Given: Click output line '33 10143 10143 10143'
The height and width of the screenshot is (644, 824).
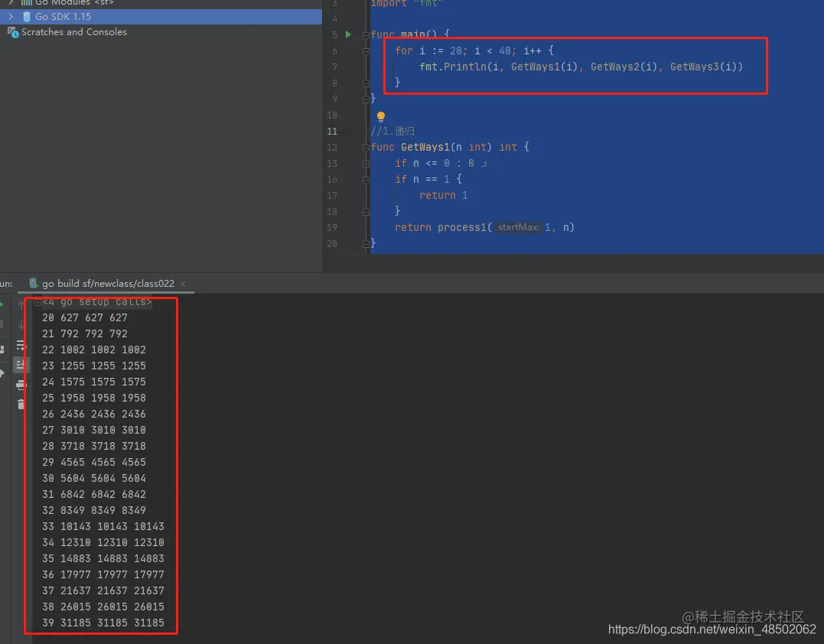Looking at the screenshot, I should [x=103, y=527].
